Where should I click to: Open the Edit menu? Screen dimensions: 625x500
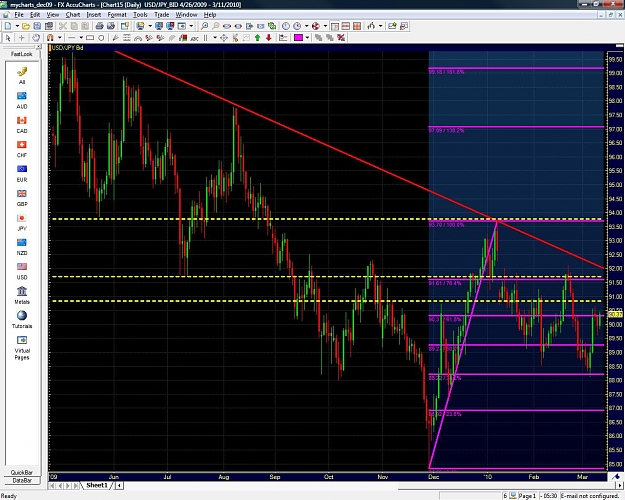[x=35, y=15]
